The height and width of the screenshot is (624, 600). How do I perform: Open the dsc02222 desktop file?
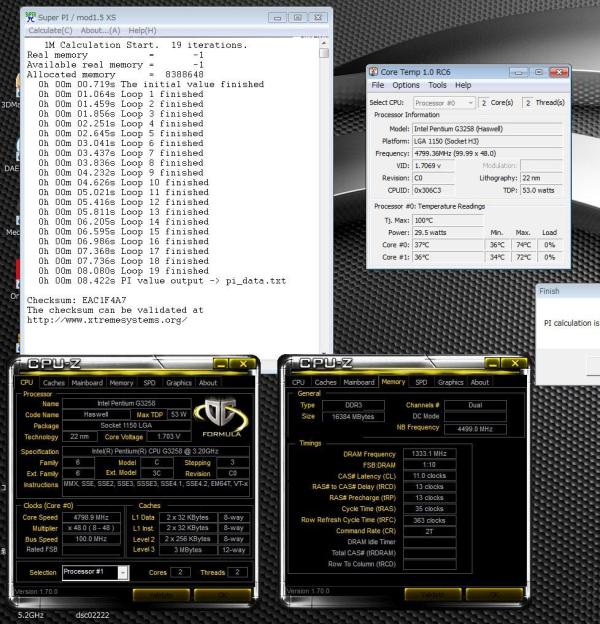92,615
